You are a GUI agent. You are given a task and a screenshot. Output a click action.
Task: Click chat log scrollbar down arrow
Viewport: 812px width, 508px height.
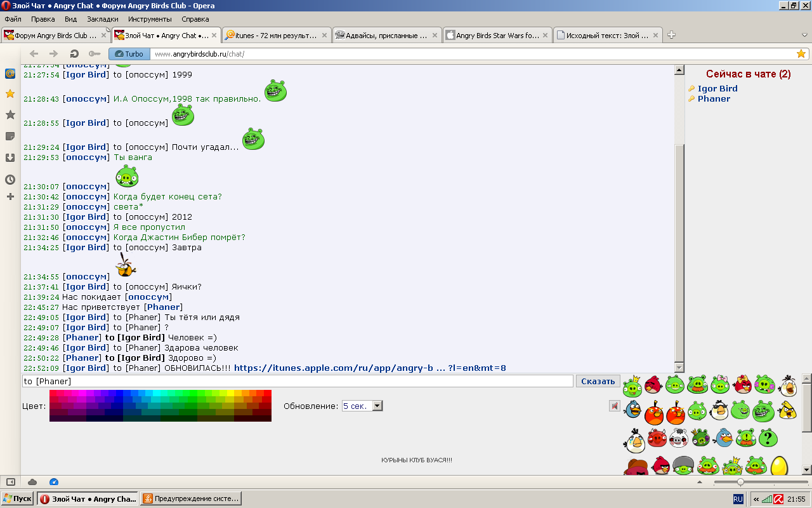(x=679, y=368)
